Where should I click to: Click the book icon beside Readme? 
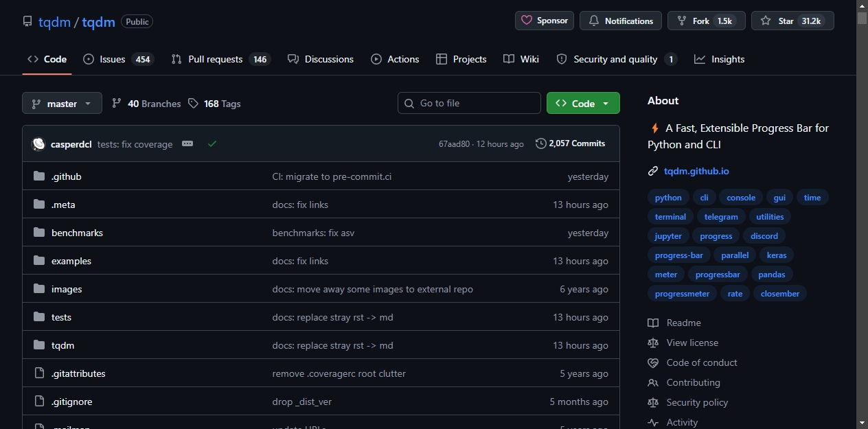pyautogui.click(x=653, y=323)
